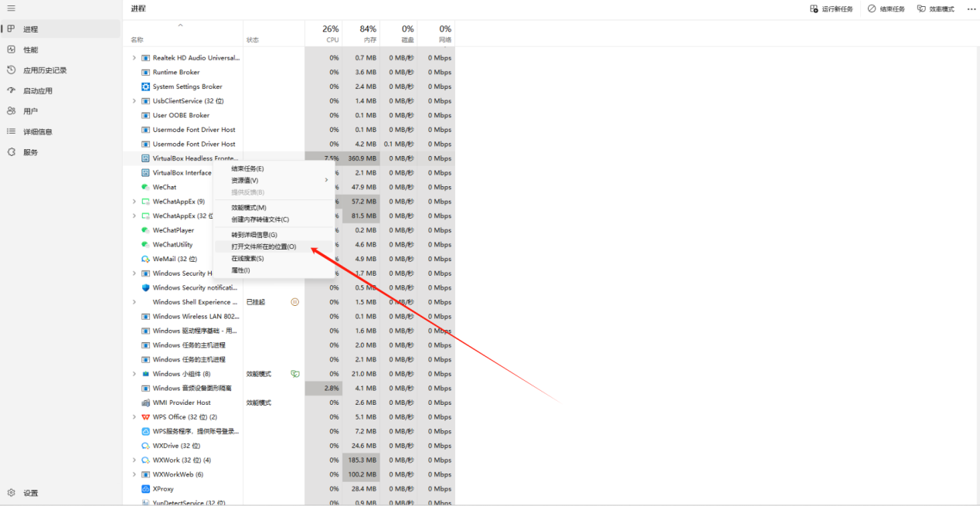The height and width of the screenshot is (506, 980).
Task: Click the 结束任务 button in the top toolbar
Action: (886, 9)
